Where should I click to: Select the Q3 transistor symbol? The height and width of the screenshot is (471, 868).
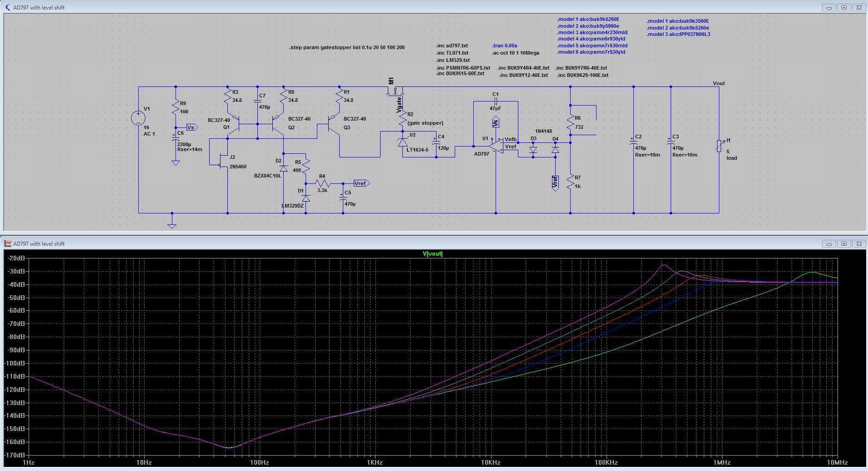tap(334, 123)
